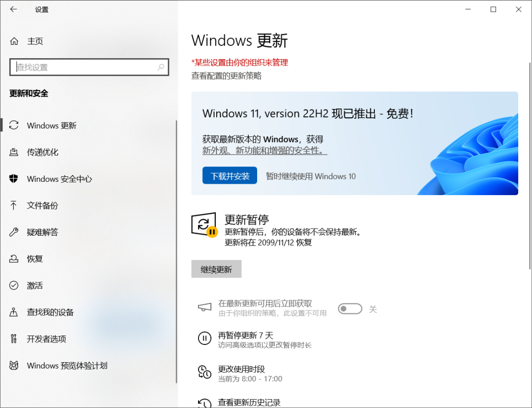
Task: Click the megaphone icon beside 在最新更新可用后立即获取
Action: pos(204,307)
